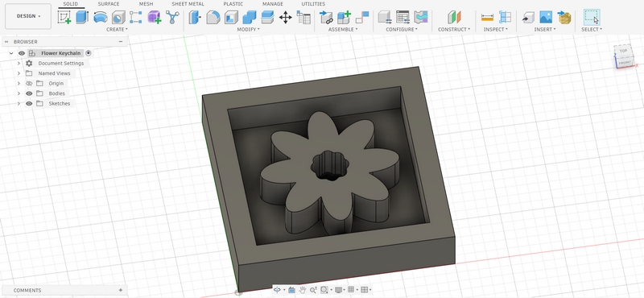Click the third Configure flowchart icon
The height and width of the screenshot is (298, 644).
[x=421, y=17]
